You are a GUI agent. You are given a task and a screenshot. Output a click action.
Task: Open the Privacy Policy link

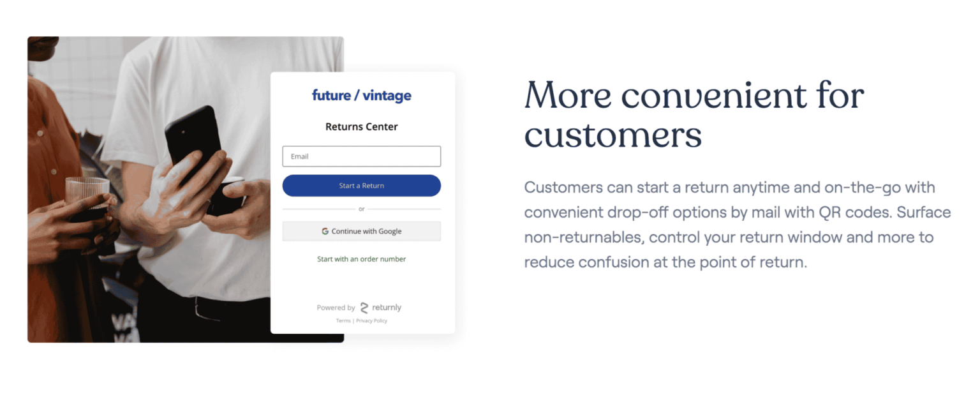click(372, 321)
